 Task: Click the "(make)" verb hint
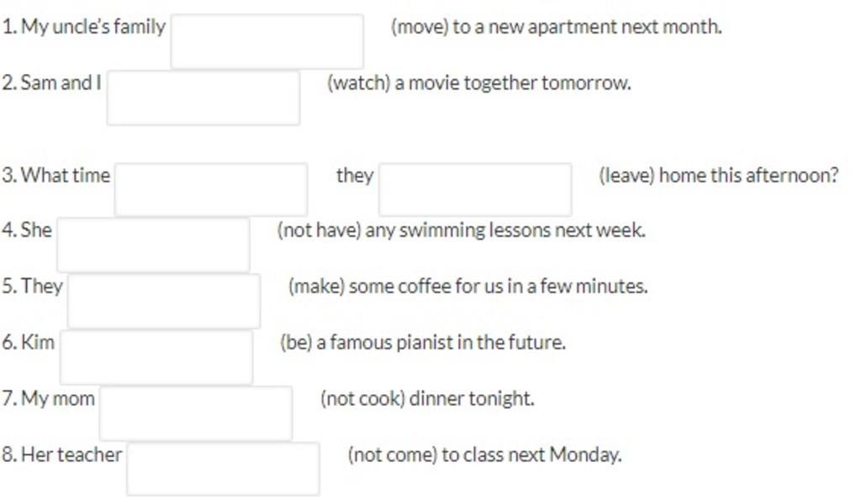(316, 286)
